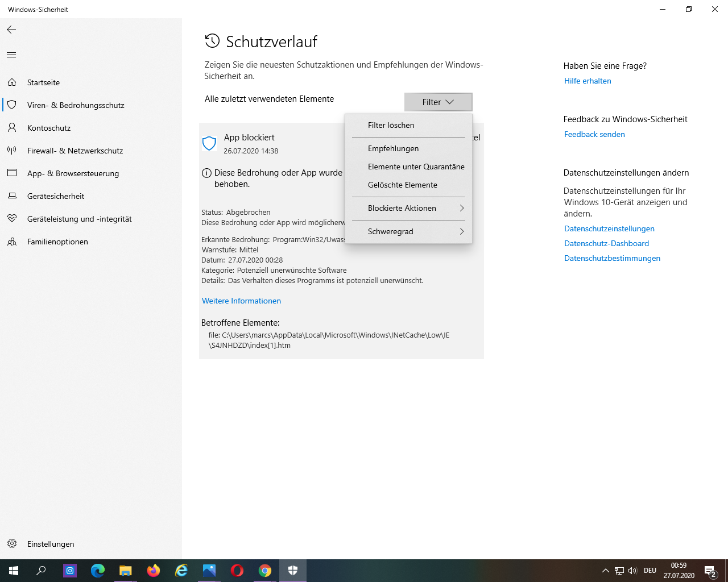Expand the Blockierte Aktionen submenu arrow

point(462,208)
